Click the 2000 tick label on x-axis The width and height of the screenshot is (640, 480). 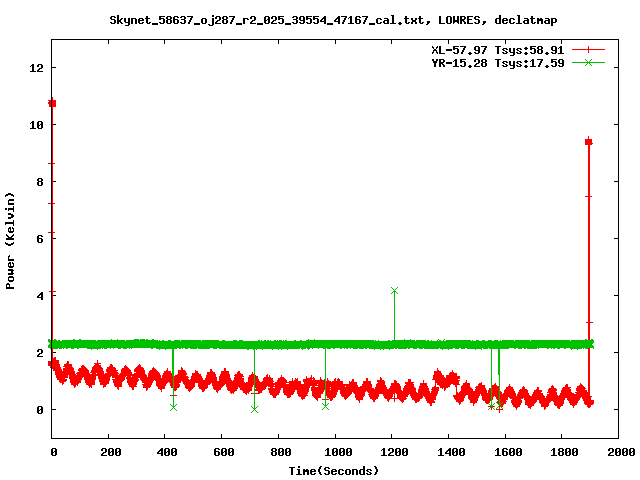(619, 453)
